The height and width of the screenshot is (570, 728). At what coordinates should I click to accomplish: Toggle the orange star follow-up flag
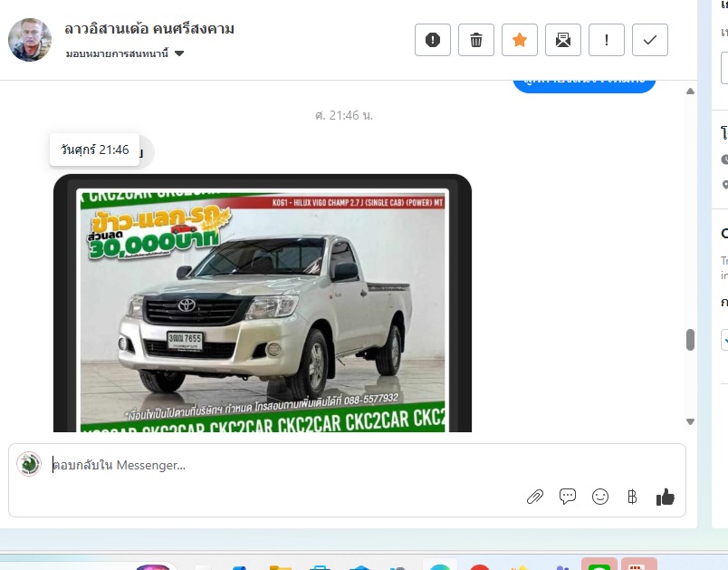click(x=520, y=40)
